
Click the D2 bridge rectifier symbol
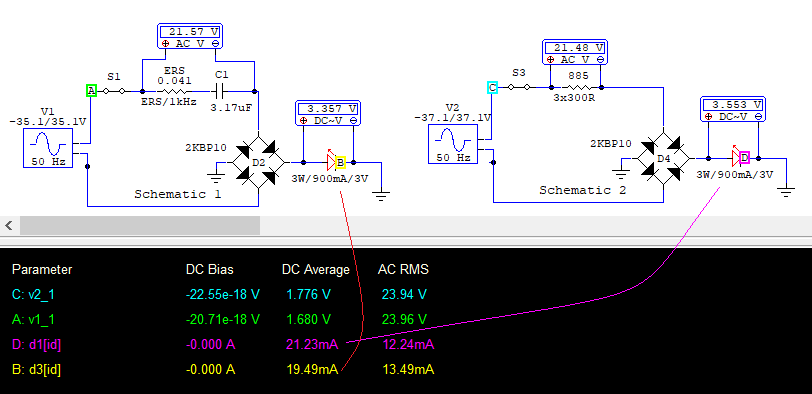point(258,163)
